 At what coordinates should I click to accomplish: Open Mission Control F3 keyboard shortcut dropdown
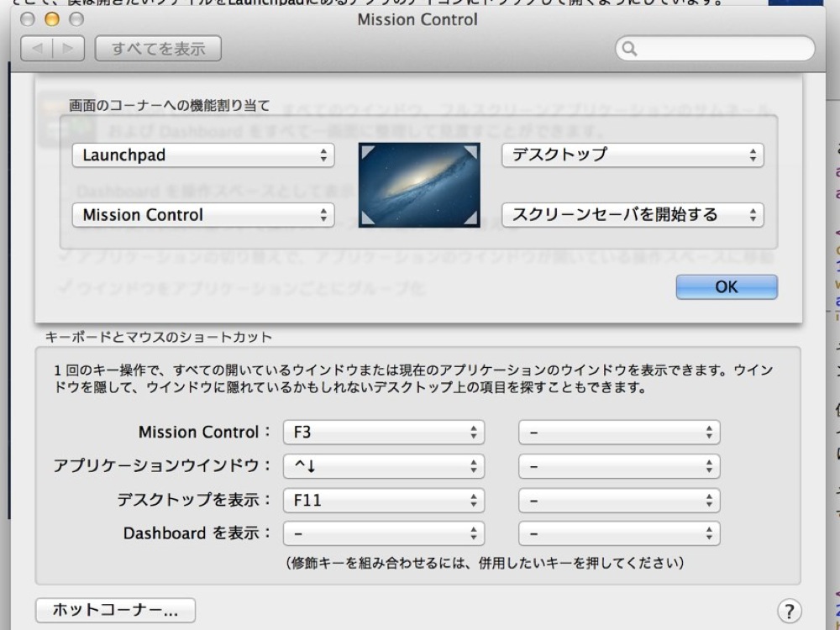click(x=384, y=433)
